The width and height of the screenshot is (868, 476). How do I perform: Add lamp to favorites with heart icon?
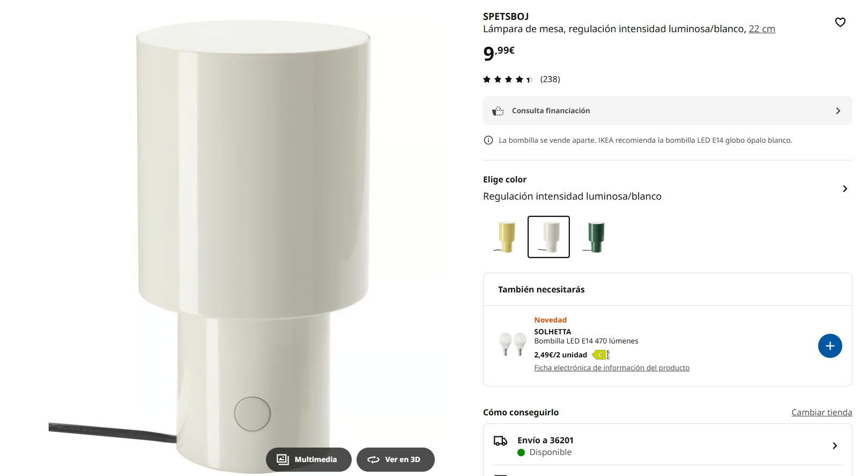coord(840,22)
